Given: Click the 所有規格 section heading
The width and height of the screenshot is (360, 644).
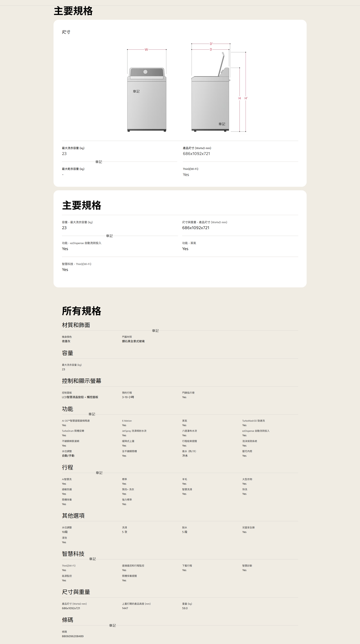Looking at the screenshot, I should click(x=81, y=311).
